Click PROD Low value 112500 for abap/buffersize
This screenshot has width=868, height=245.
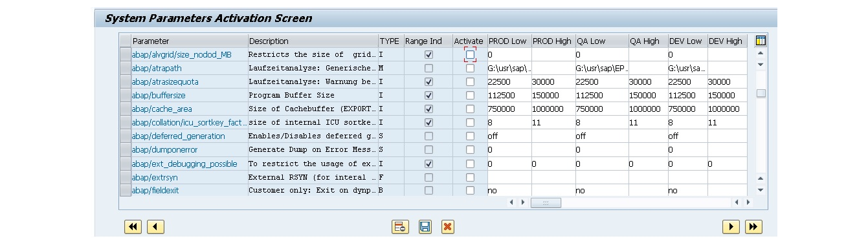pos(502,96)
